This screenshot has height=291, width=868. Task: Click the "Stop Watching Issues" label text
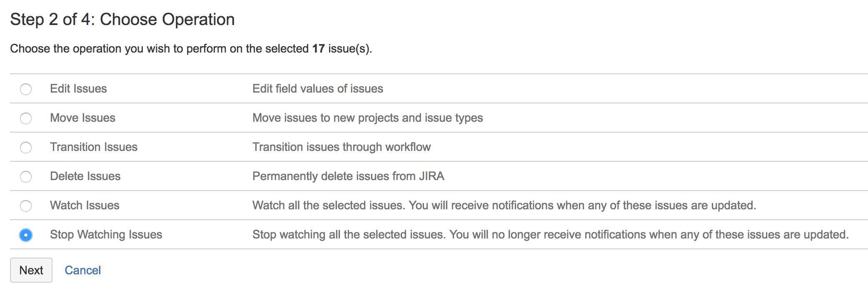106,235
